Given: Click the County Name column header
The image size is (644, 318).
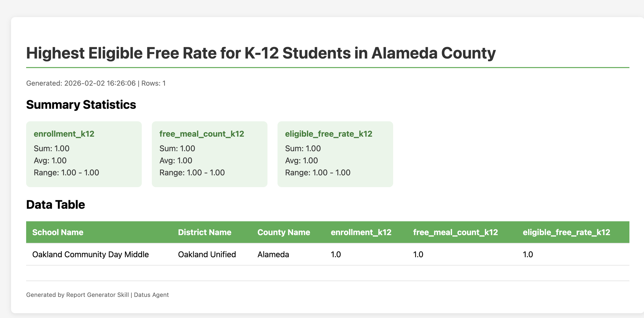Looking at the screenshot, I should (284, 232).
